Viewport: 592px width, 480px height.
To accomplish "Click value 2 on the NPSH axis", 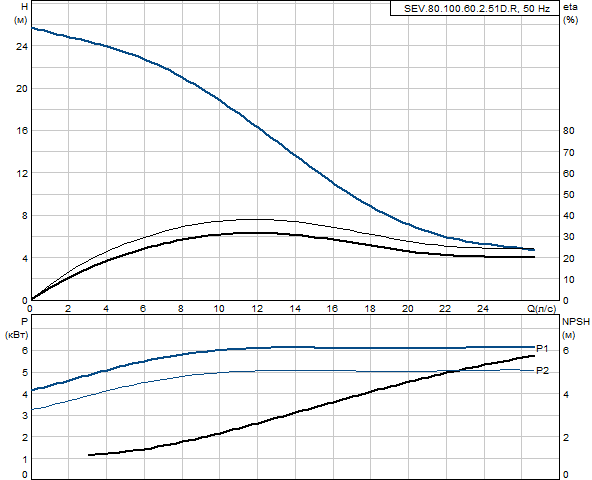I will point(566,438).
